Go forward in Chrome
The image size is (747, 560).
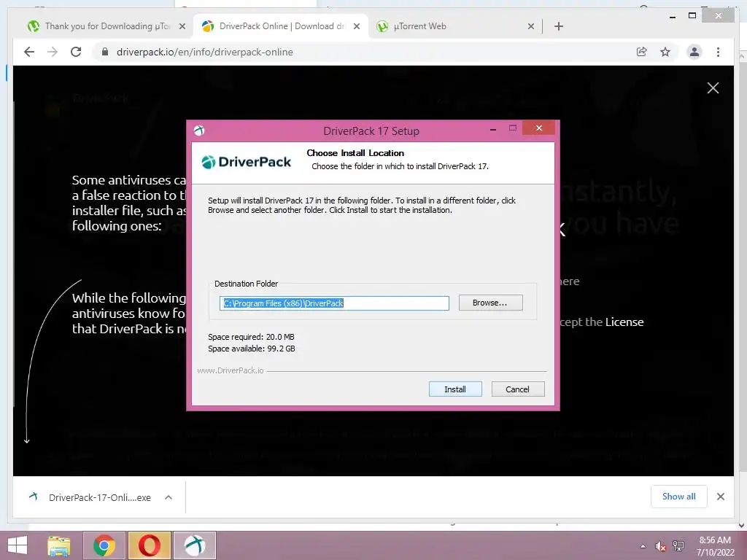pyautogui.click(x=53, y=52)
